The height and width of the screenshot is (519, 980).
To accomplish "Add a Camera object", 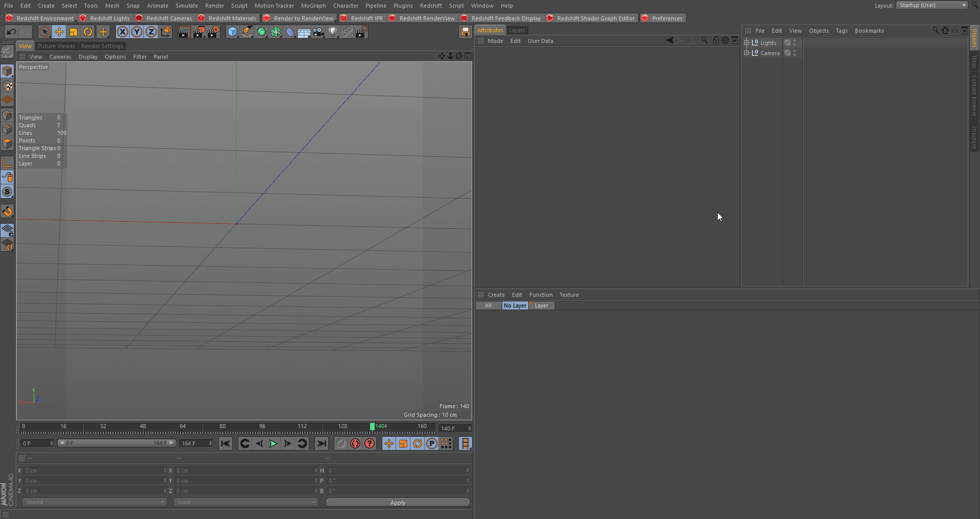I will 318,32.
